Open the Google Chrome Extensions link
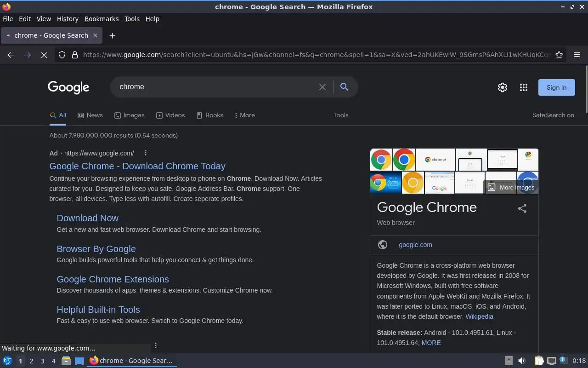 coord(113,279)
